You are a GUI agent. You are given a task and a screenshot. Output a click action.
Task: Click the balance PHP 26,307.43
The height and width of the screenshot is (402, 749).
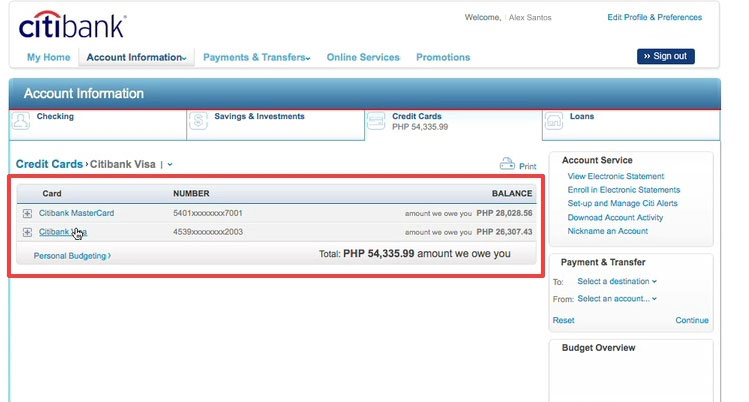click(x=504, y=232)
